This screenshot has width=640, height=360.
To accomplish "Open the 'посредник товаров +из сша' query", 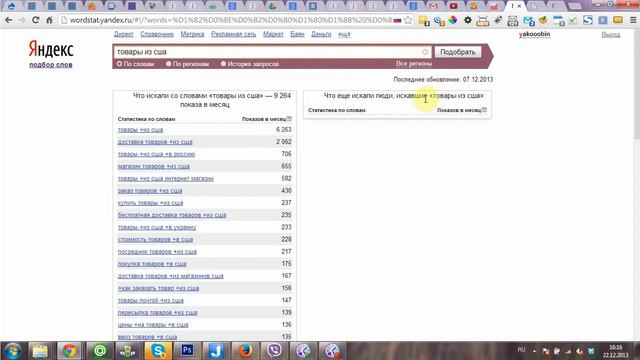I will pyautogui.click(x=157, y=252).
